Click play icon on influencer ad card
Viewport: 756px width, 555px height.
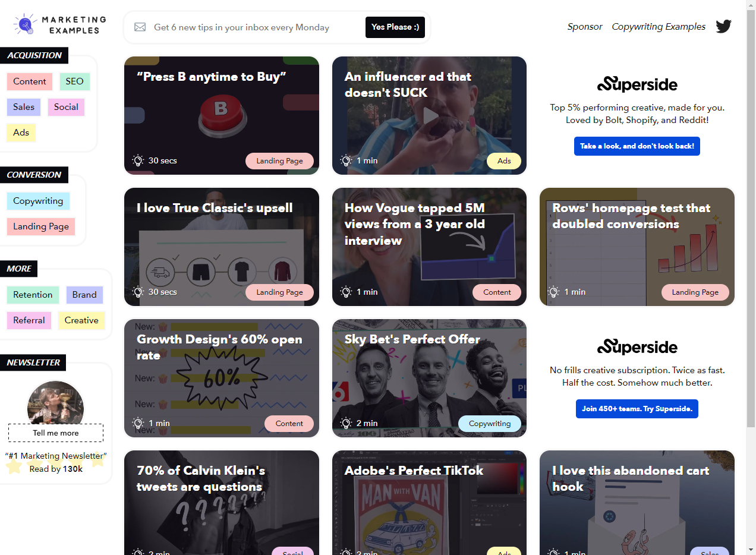coord(430,116)
